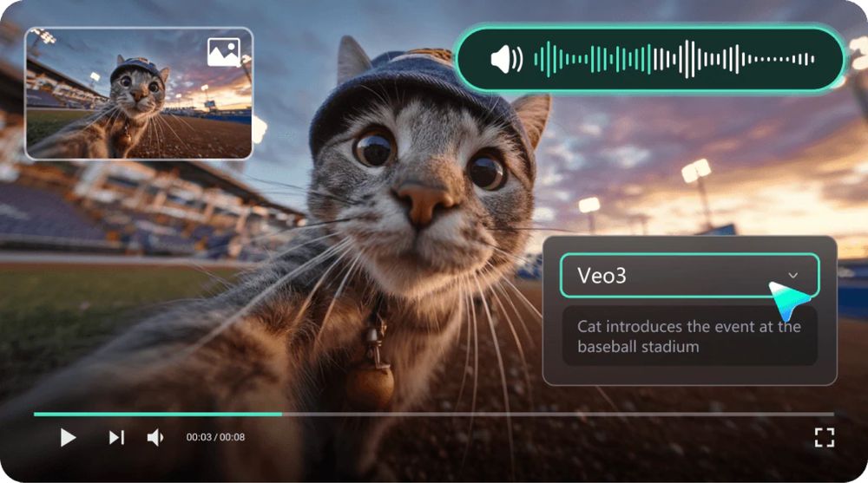Image resolution: width=868 pixels, height=483 pixels.
Task: Mute the player volume speaker icon
Action: tap(155, 437)
